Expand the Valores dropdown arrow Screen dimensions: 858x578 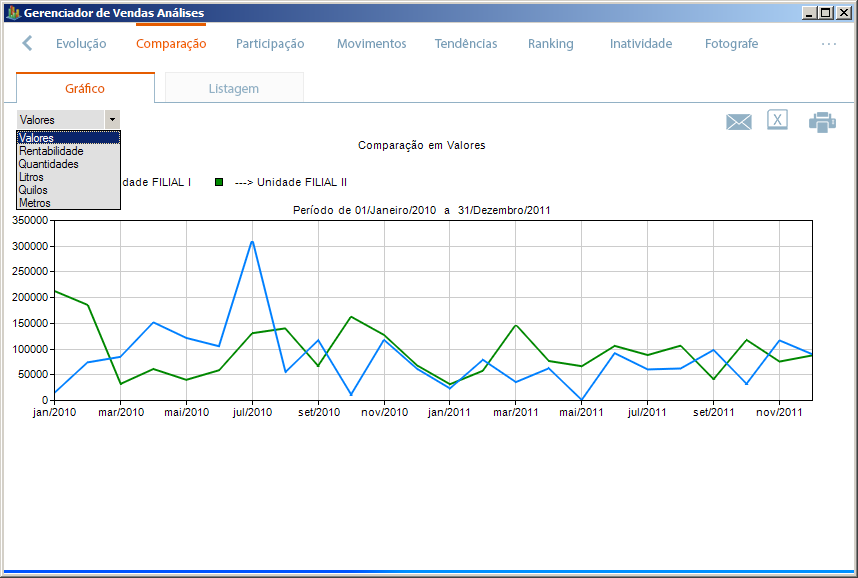click(x=112, y=119)
